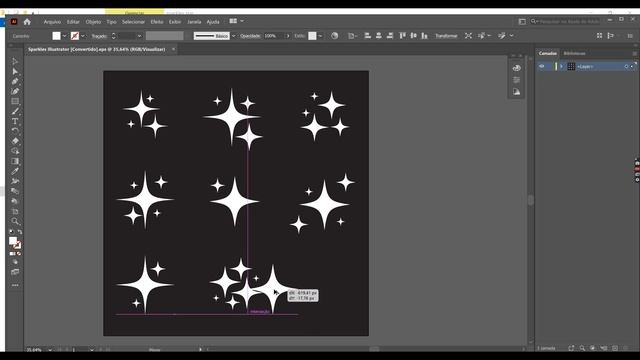Open the Camadas panel options menu
640x360 pixels.
pos(634,53)
